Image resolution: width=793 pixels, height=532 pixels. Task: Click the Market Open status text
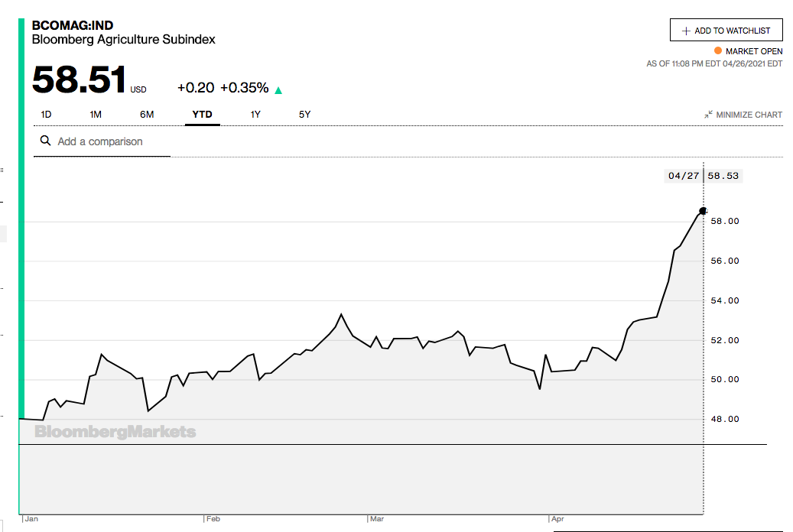[x=754, y=51]
